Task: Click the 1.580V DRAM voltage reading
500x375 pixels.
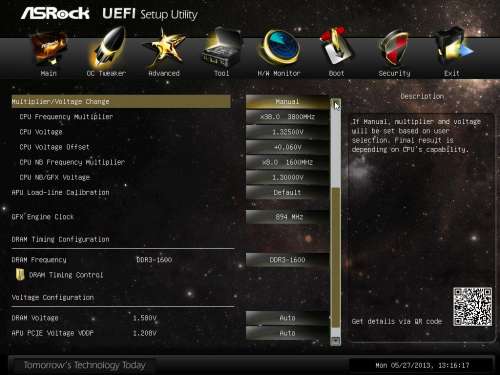Action: point(144,318)
